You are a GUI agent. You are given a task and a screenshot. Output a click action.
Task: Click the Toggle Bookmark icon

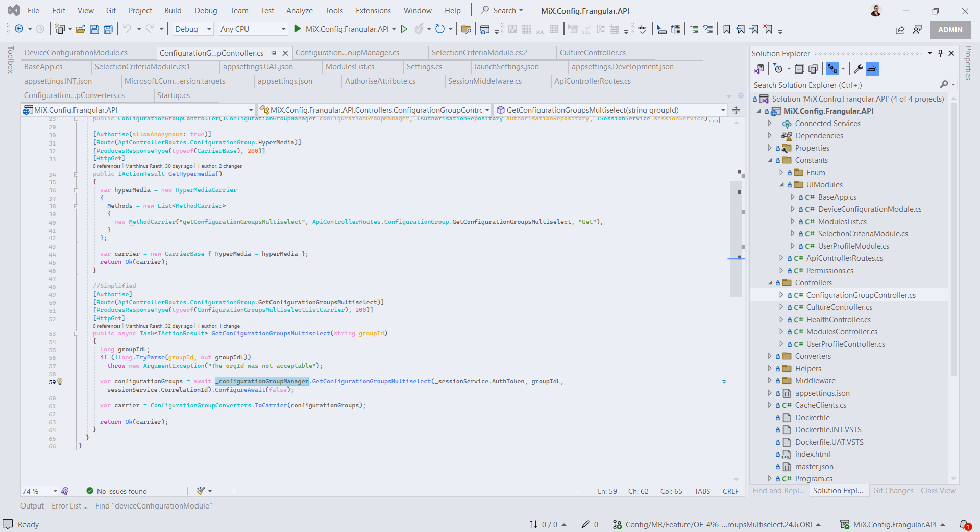727,29
